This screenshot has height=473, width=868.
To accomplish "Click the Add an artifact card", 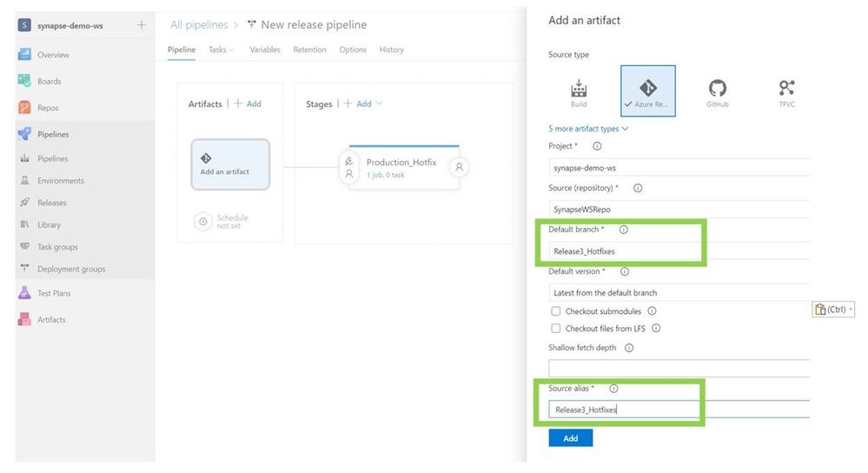I will (x=230, y=164).
